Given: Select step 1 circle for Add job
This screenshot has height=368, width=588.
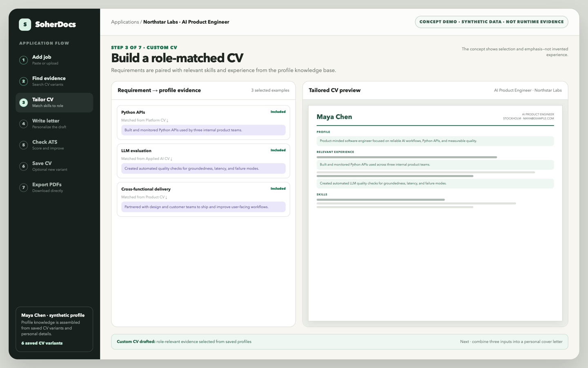Looking at the screenshot, I should tap(24, 60).
